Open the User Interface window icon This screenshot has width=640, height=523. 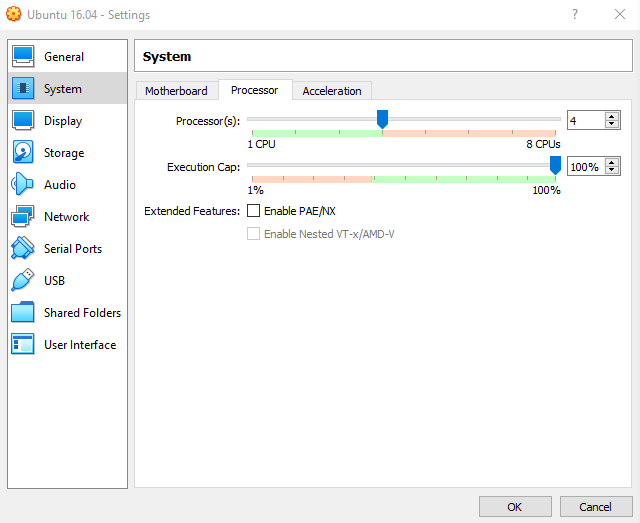point(23,344)
